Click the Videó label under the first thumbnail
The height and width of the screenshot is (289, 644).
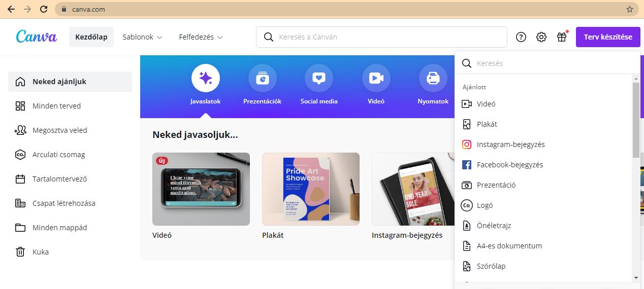(162, 235)
